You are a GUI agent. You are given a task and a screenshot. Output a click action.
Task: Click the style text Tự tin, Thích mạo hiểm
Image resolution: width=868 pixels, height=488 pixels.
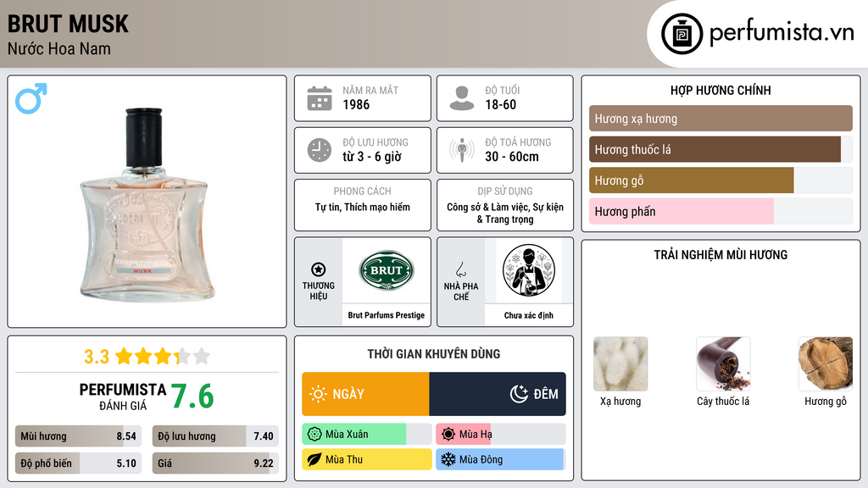click(x=363, y=208)
